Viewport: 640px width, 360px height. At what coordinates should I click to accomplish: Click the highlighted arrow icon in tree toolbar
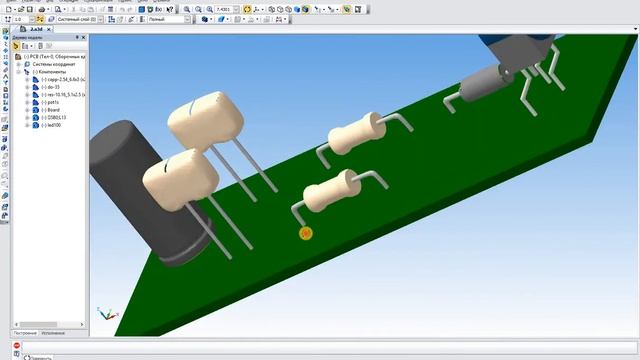[16, 46]
